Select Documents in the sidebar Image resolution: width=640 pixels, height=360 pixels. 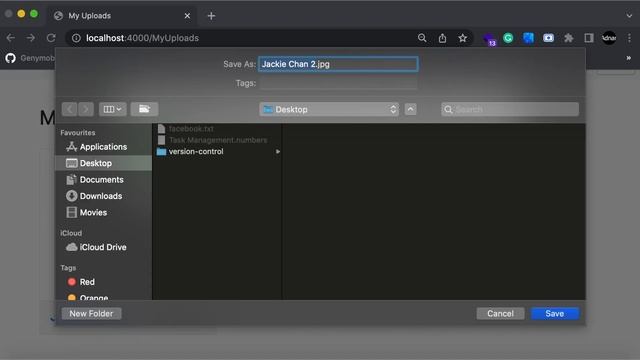coord(104,180)
